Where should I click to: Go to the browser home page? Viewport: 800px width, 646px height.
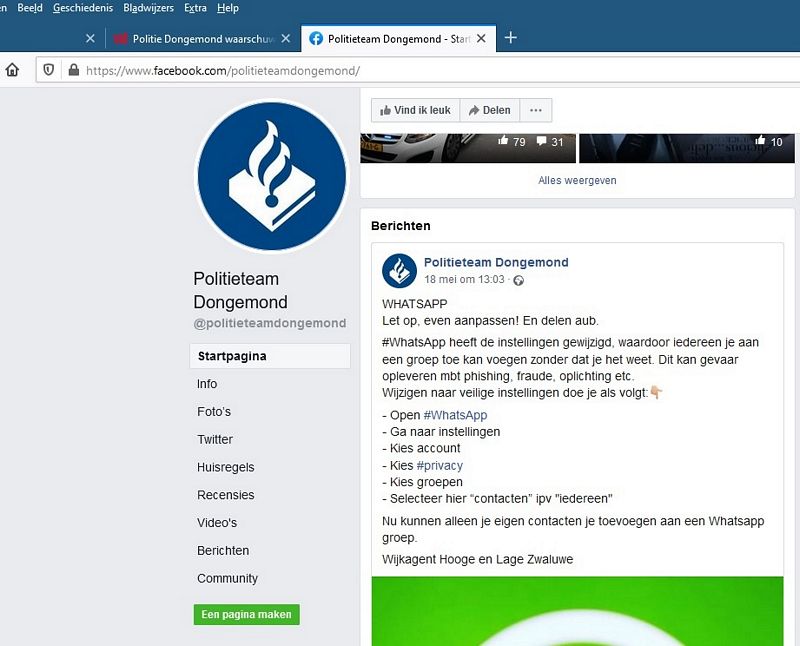pos(12,70)
